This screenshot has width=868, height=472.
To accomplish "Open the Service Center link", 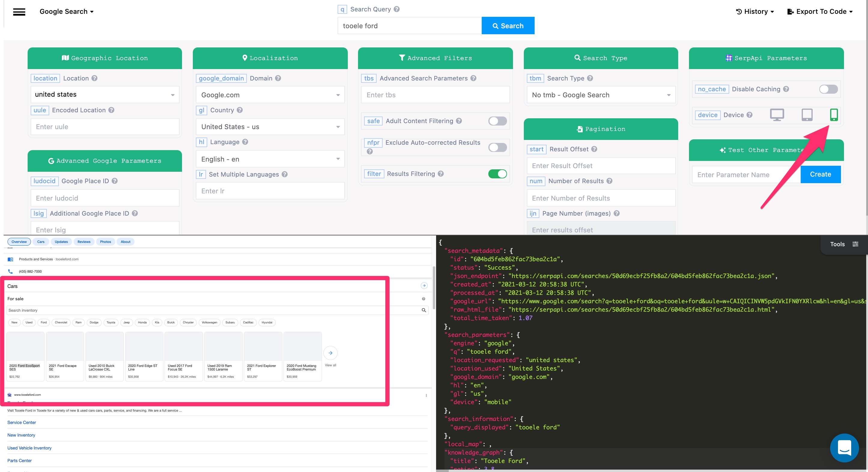I will pos(22,422).
